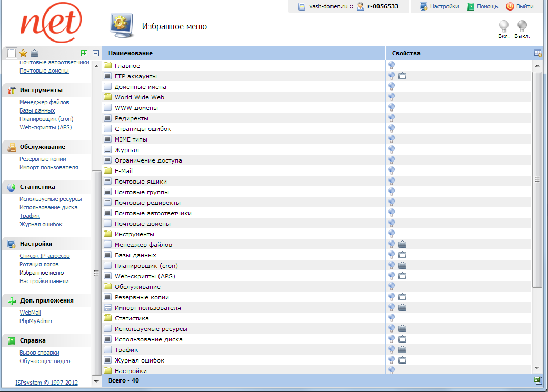The image size is (548, 392).
Task: Collapse all sidebar sections with the minus button
Action: 95,53
